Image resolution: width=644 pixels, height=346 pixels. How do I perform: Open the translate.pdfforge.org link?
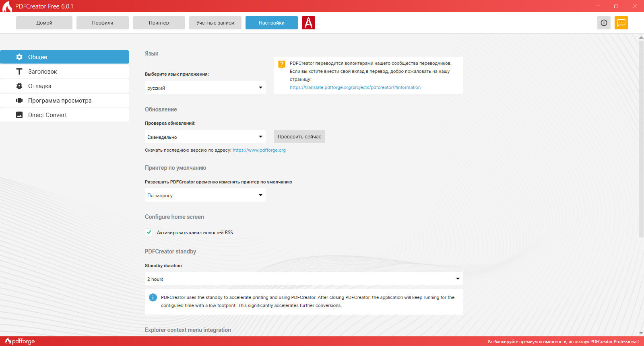pyautogui.click(x=355, y=87)
